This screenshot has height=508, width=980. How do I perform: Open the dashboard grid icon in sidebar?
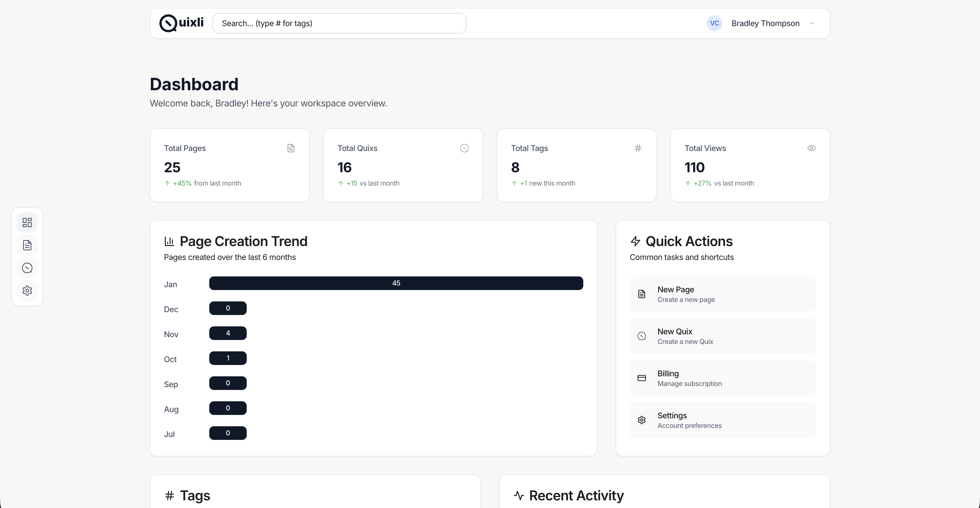pos(27,222)
